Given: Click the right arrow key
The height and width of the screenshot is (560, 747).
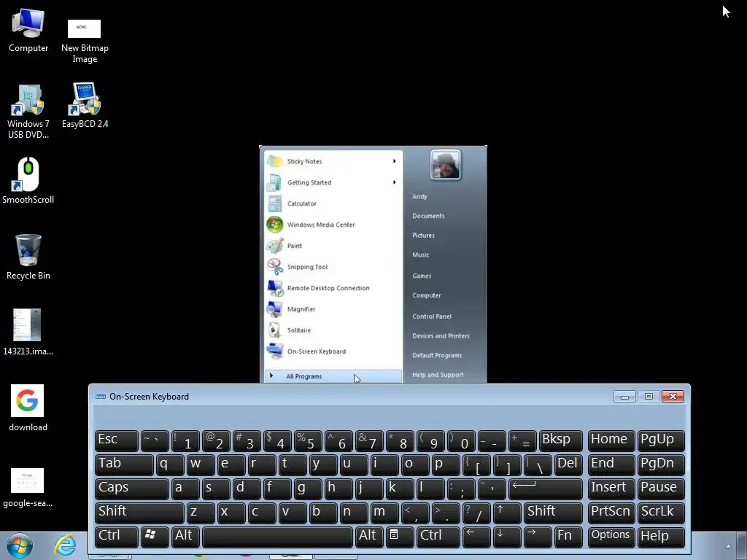Looking at the screenshot, I should coord(538,536).
